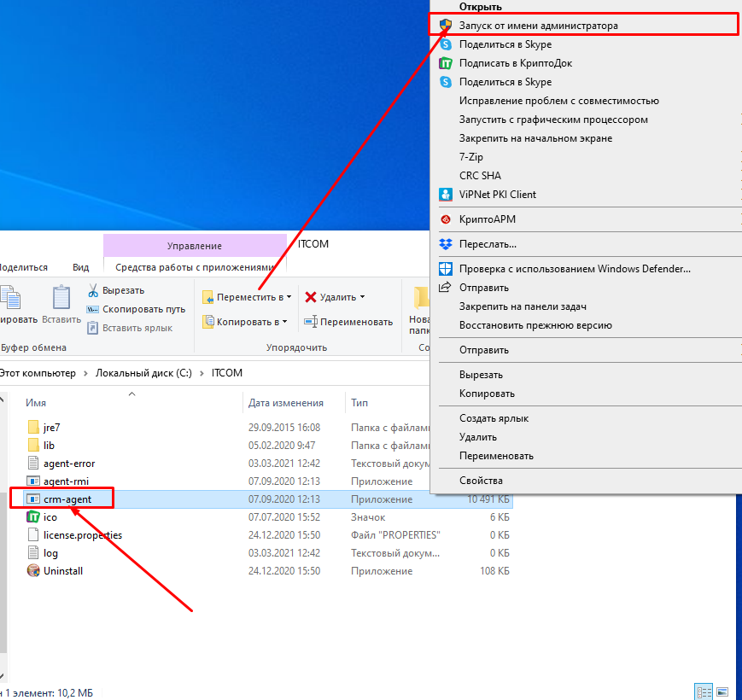The width and height of the screenshot is (742, 700).
Task: Click the Переименовать ribbon button
Action: 348,322
